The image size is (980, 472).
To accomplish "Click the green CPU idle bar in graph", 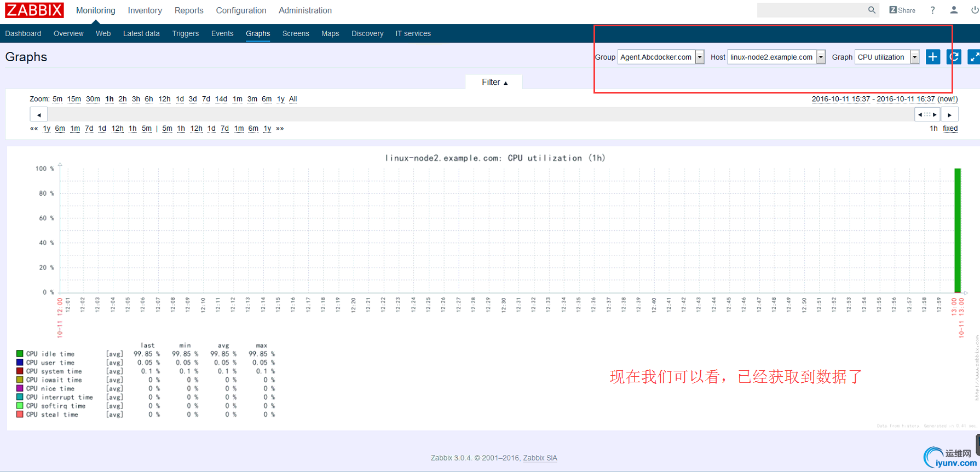I will [x=958, y=230].
